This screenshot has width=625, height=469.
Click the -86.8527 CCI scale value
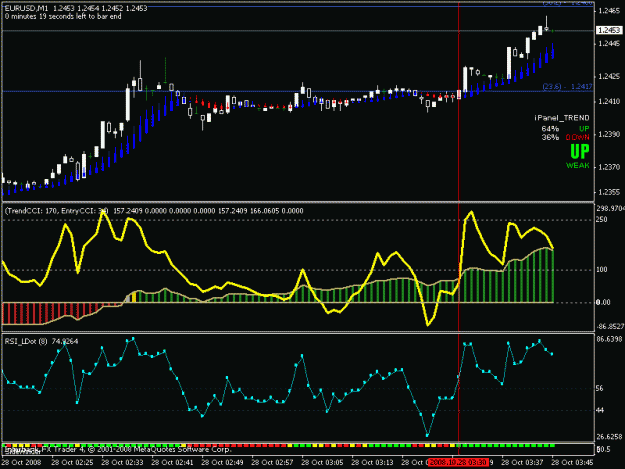pos(610,327)
